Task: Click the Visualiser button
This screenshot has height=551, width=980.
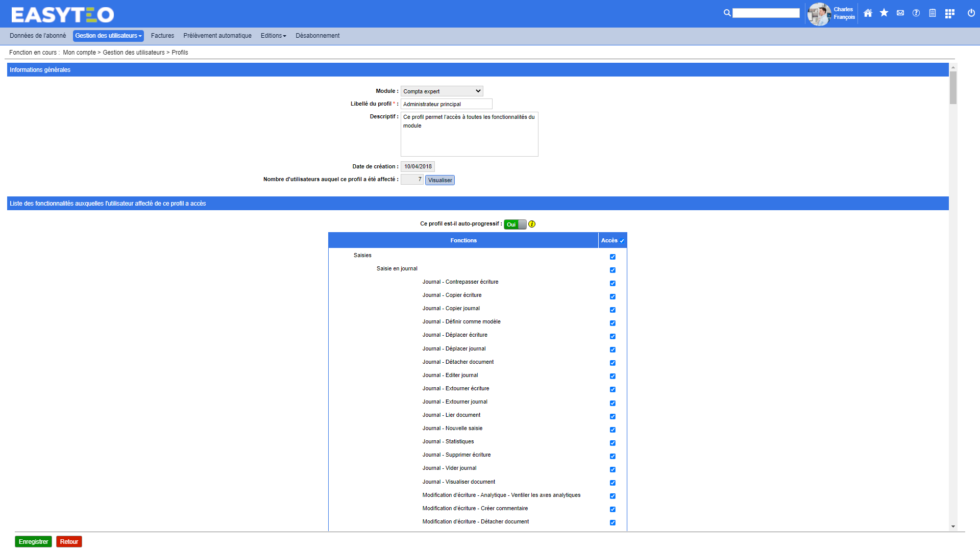Action: click(x=439, y=180)
